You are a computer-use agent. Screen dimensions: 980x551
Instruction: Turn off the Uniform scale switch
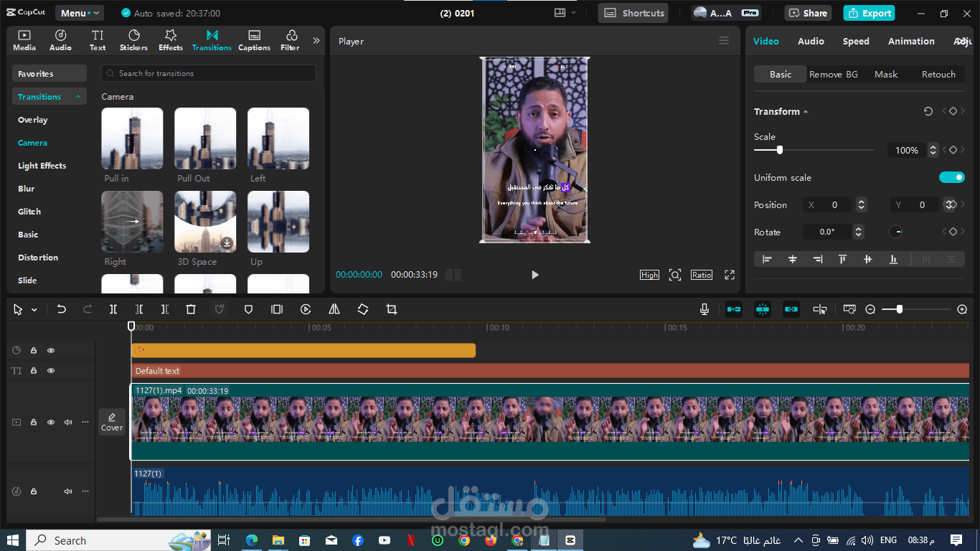952,177
